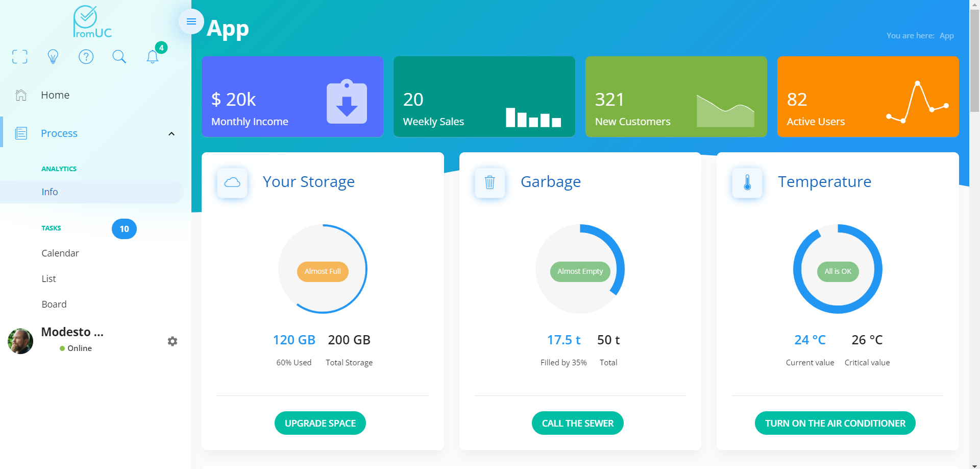Screen dimensions: 980x469
Task: Click the trash bin icon beside Garbage
Action: pos(489,182)
